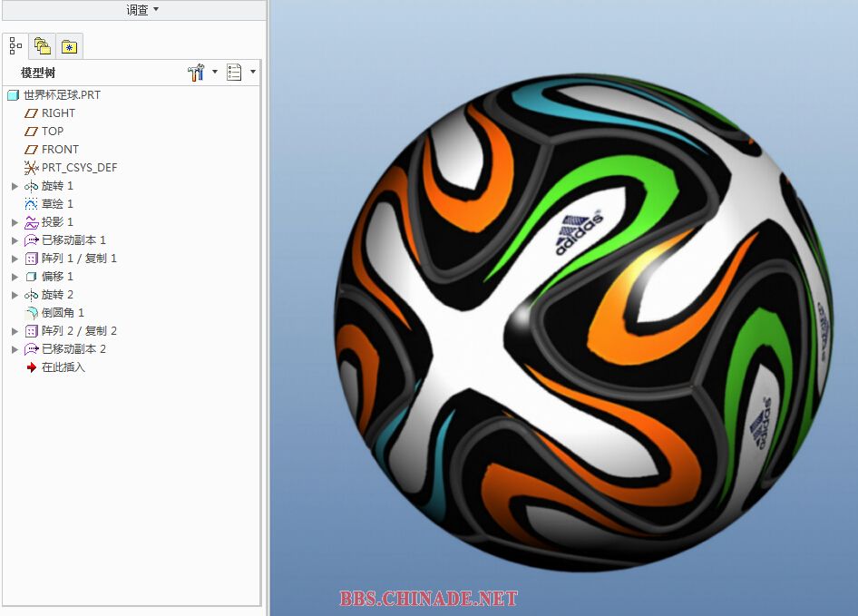This screenshot has height=616, width=858.
Task: Click the model tree settings tools icon
Action: click(195, 73)
